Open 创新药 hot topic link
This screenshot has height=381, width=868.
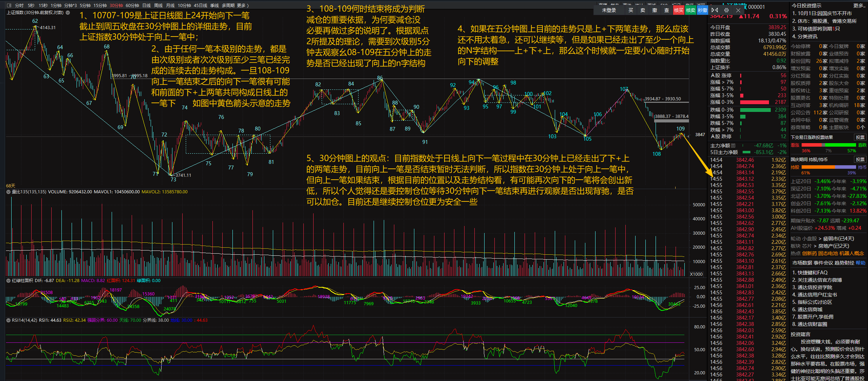pyautogui.click(x=809, y=253)
